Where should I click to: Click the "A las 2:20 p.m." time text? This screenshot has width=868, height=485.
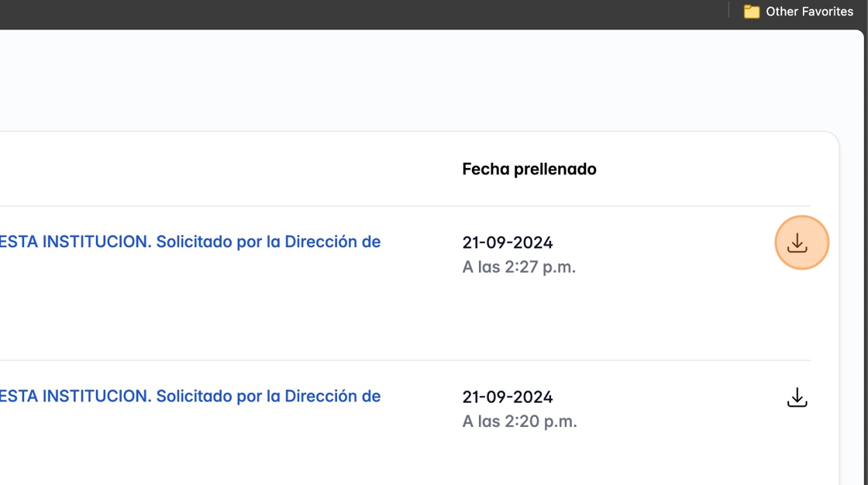click(x=519, y=422)
